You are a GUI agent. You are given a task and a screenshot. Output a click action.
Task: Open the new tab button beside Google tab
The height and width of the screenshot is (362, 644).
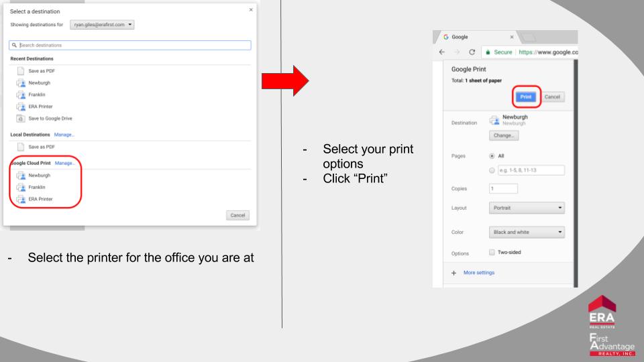[529, 38]
